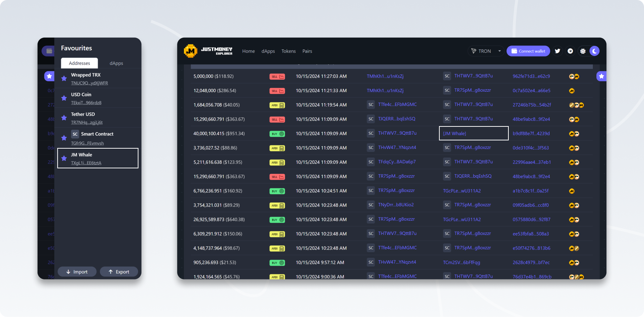Select timestamp 10/15/2024 9:57:12 AM

(320, 263)
